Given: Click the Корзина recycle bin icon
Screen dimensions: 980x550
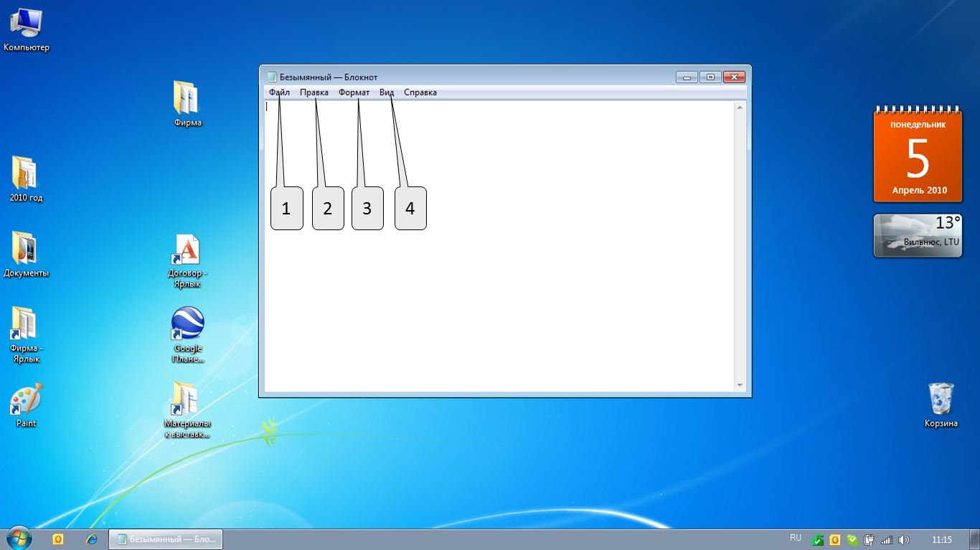Looking at the screenshot, I should pyautogui.click(x=941, y=399).
